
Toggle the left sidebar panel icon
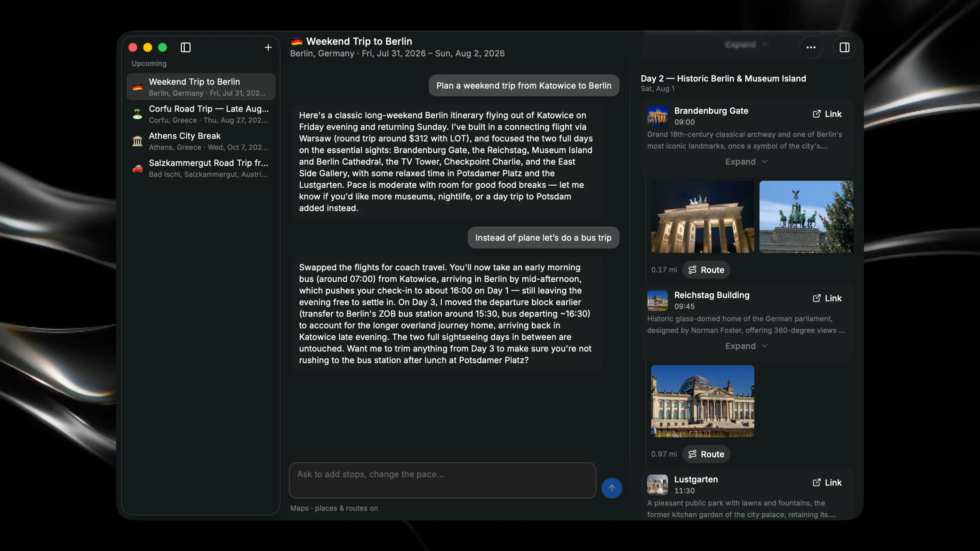(185, 47)
